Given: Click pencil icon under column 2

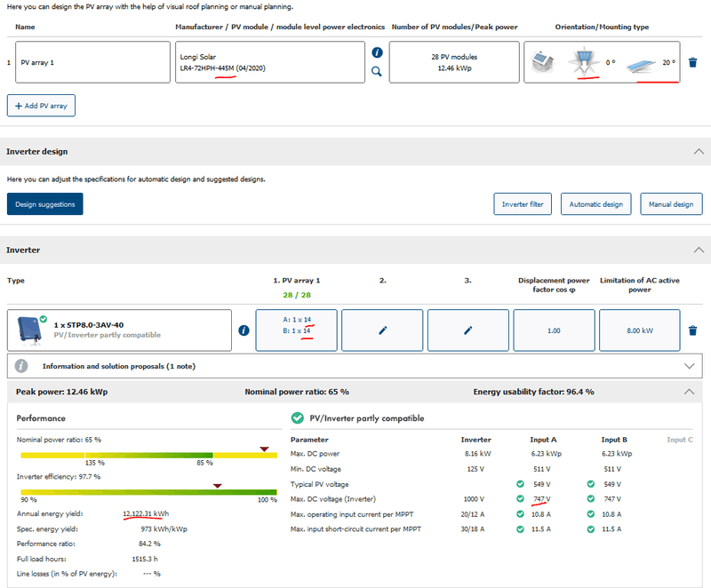Looking at the screenshot, I should [382, 330].
